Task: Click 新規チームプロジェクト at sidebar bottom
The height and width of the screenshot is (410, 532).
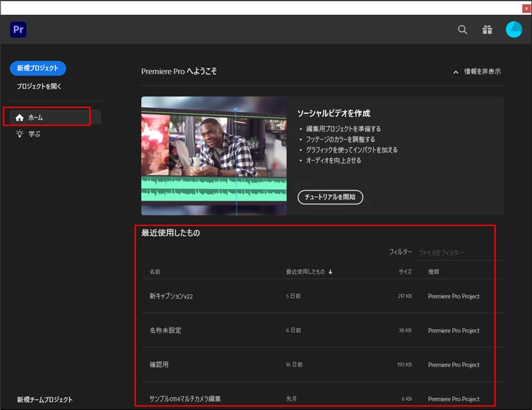Action: click(x=45, y=399)
